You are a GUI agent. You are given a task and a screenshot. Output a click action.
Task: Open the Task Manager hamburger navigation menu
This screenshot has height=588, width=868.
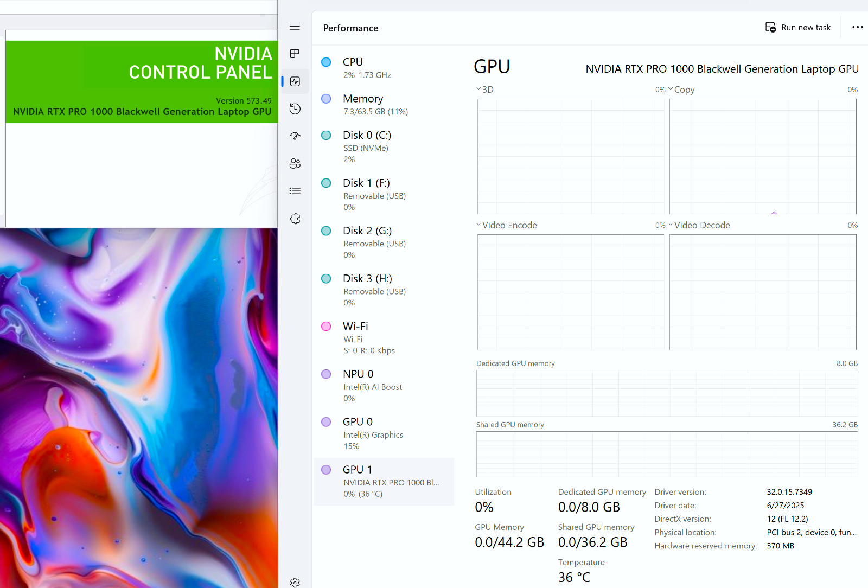click(x=295, y=27)
